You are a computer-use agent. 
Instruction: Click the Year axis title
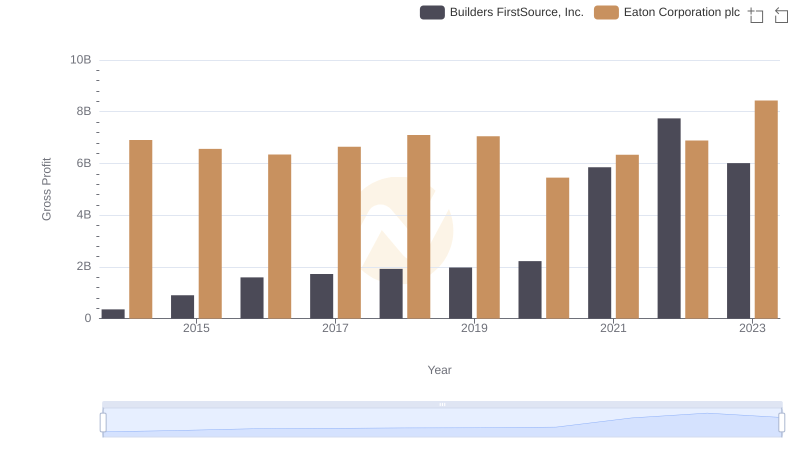click(x=439, y=370)
